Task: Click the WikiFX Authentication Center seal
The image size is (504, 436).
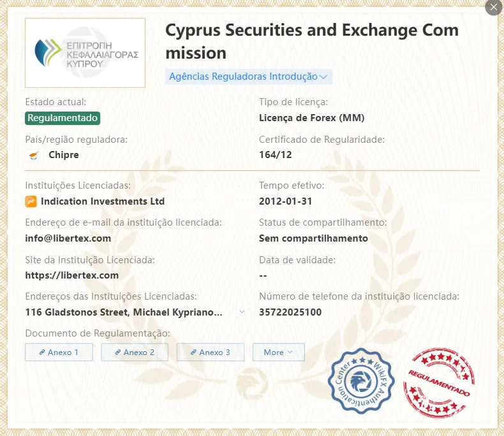Action: click(x=361, y=381)
